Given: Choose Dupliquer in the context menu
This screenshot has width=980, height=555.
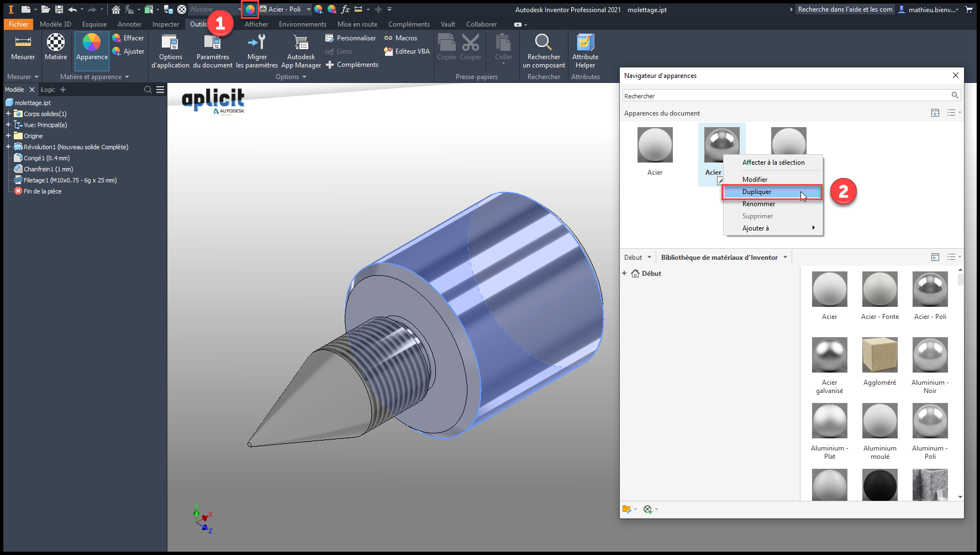Looking at the screenshot, I should (x=757, y=192).
